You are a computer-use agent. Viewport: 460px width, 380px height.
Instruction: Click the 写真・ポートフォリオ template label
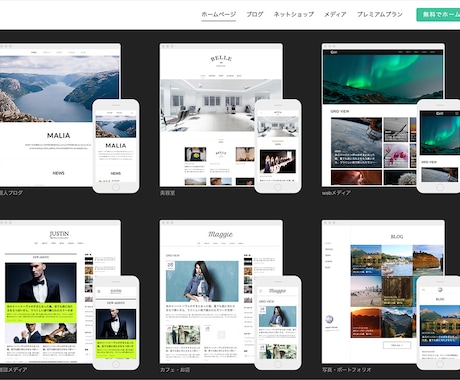346,369
